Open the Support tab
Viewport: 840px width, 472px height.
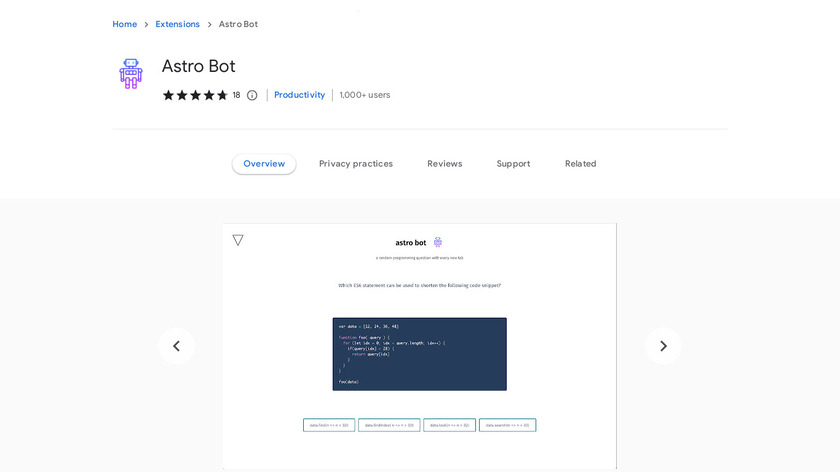tap(513, 164)
